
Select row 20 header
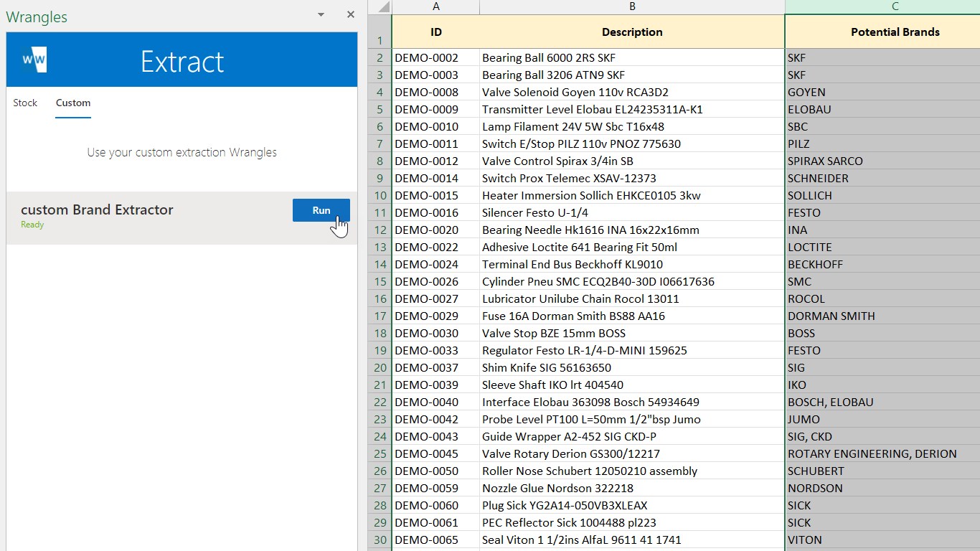click(380, 367)
